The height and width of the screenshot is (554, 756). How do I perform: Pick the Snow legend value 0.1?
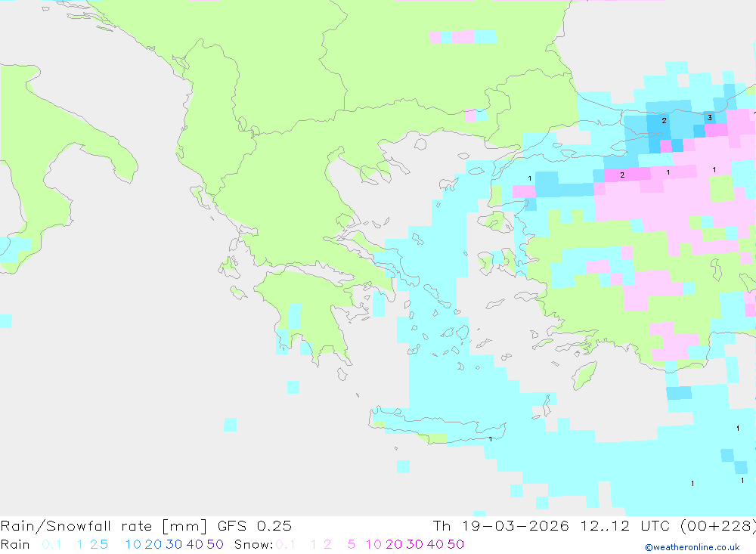coord(286,544)
